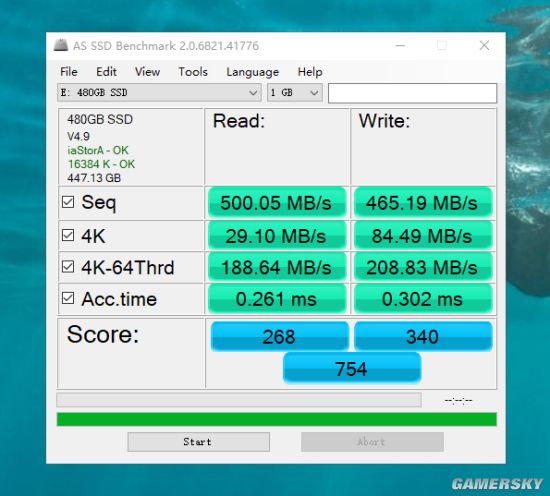Click the green progress bar
550x496 pixels.
tap(276, 419)
